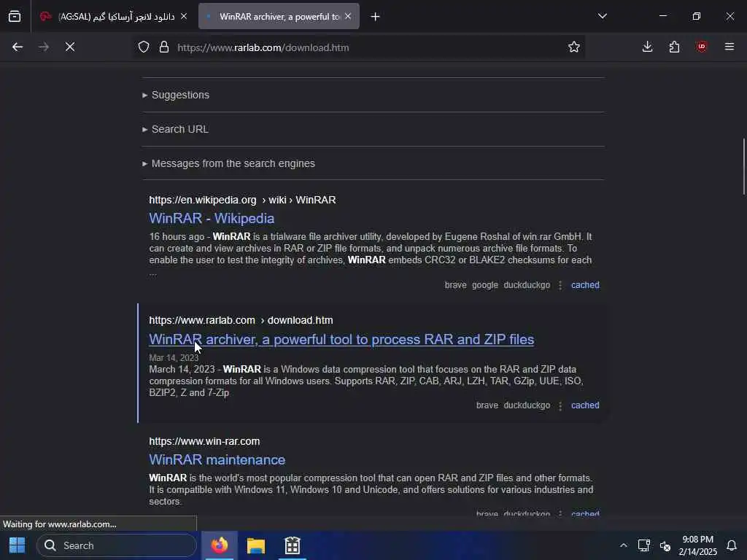Click 'google' engine label on Wikipedia result
747x560 pixels.
click(485, 285)
